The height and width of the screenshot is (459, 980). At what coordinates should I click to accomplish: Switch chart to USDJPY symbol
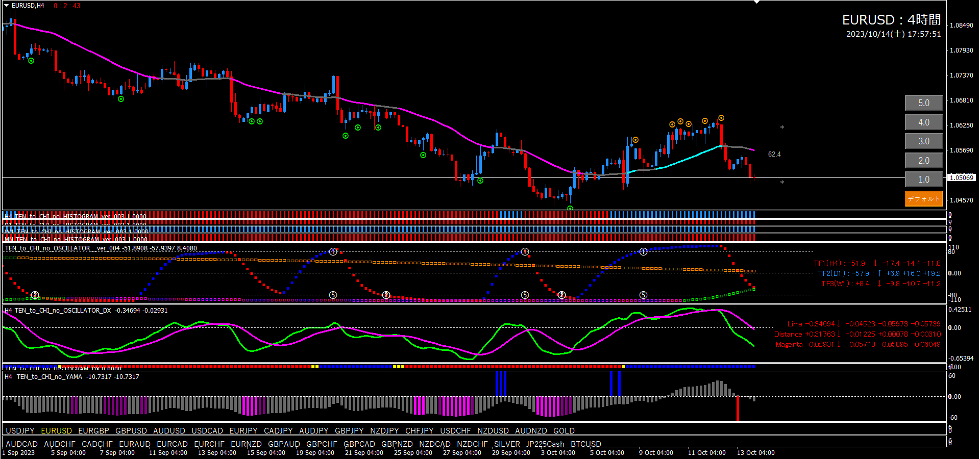[20, 431]
